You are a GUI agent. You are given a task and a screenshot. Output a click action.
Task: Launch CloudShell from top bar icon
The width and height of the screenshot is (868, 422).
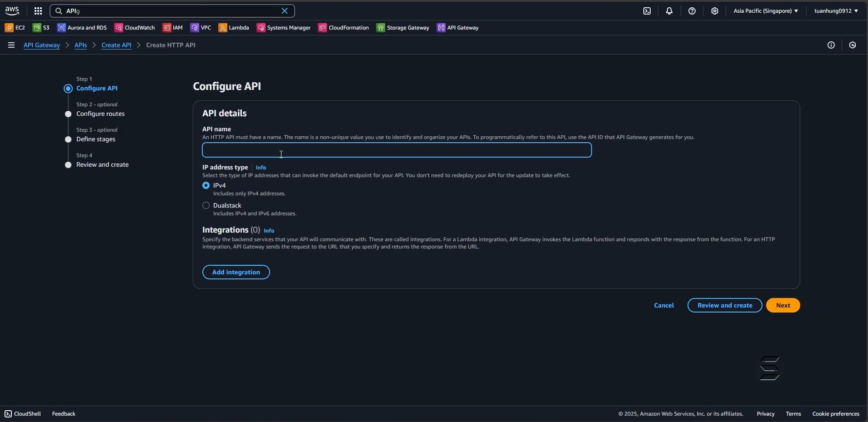647,11
